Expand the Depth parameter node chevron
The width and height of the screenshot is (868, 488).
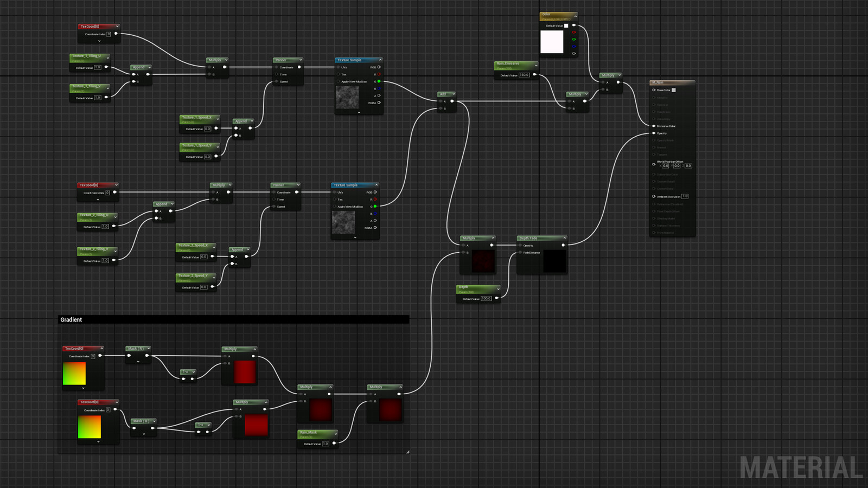[x=498, y=289]
